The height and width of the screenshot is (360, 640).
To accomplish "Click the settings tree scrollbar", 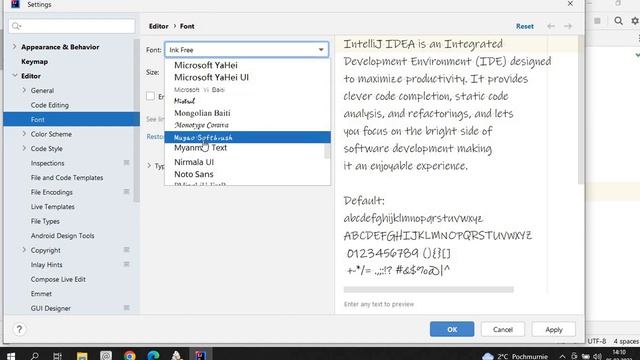I will click(x=137, y=121).
